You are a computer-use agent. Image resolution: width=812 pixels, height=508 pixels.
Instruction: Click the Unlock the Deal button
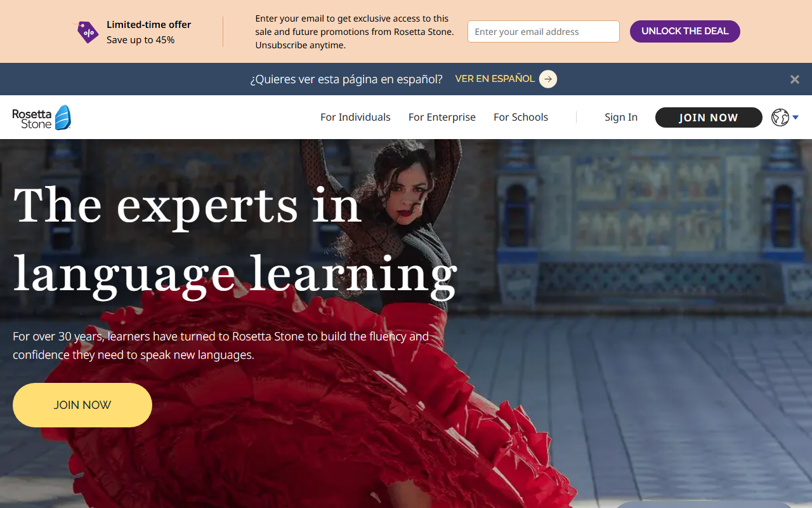[685, 31]
